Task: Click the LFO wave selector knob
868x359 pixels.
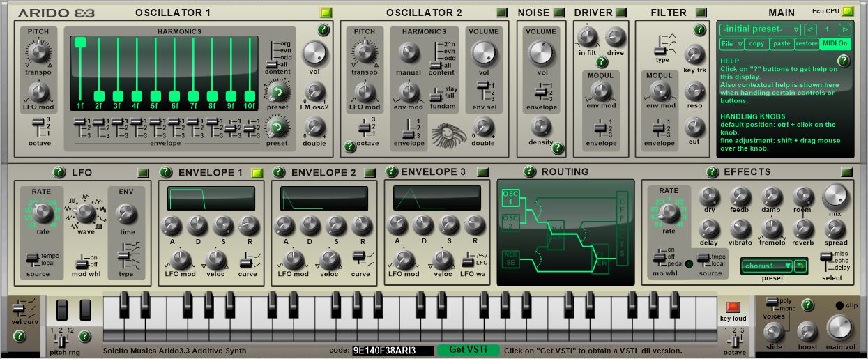Action: (86, 212)
